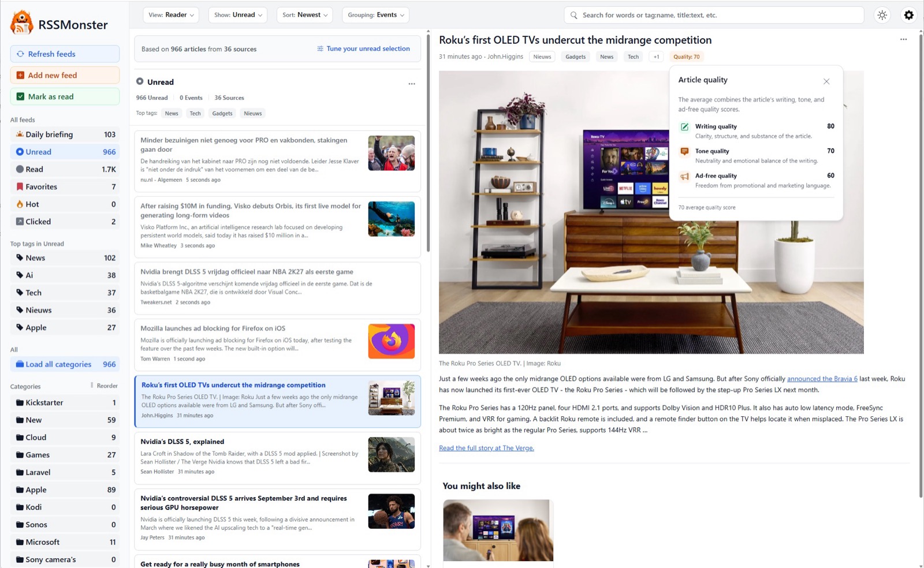Click the Gadgets tag on the article
The image size is (924, 568).
tap(575, 57)
